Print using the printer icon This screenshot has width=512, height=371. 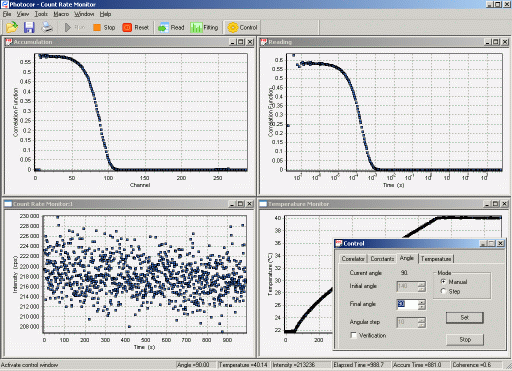tap(47, 27)
